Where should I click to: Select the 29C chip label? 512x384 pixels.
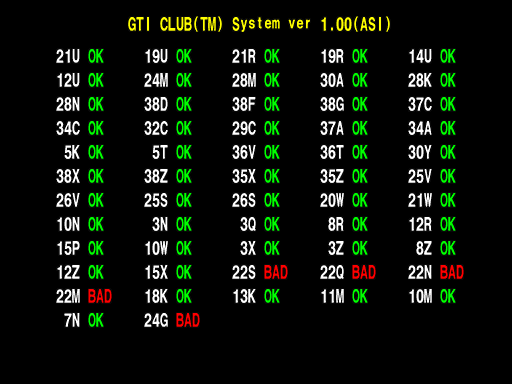pyautogui.click(x=244, y=128)
